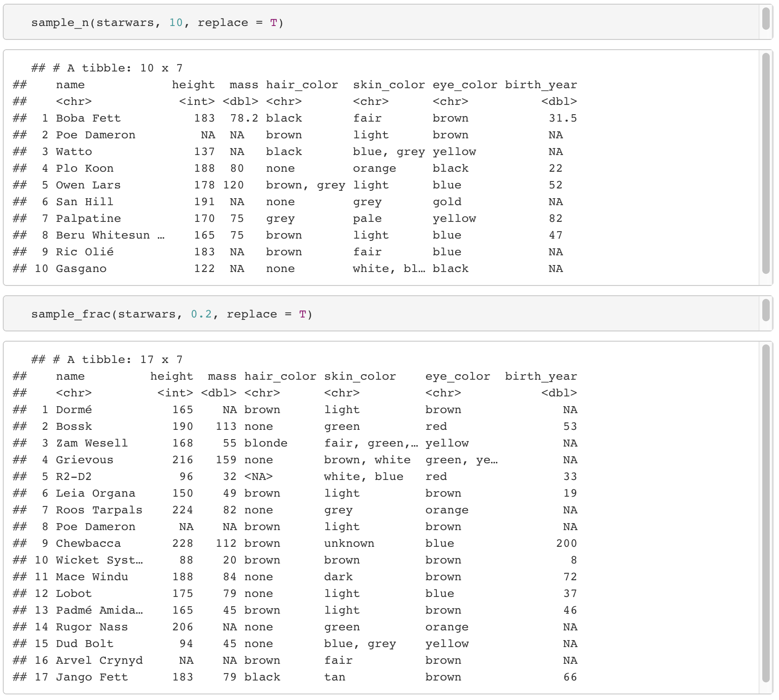Click 'R2-D2' name cell
Image resolution: width=779 pixels, height=700 pixels.
coord(74,477)
